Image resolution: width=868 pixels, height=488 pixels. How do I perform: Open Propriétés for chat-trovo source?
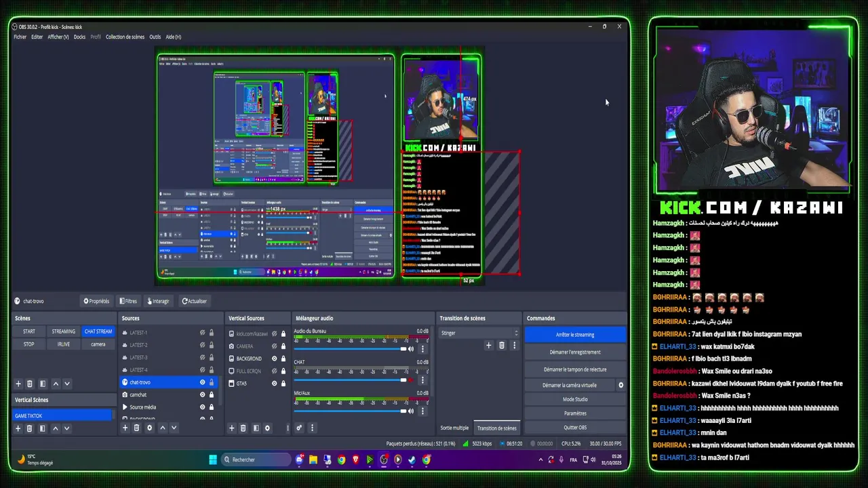coord(96,301)
